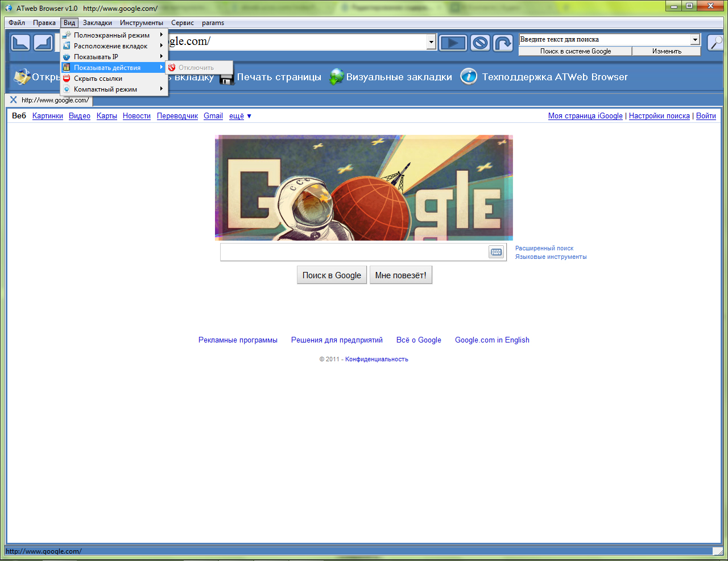Open the params menu
Image resolution: width=728 pixels, height=561 pixels.
pyautogui.click(x=213, y=23)
